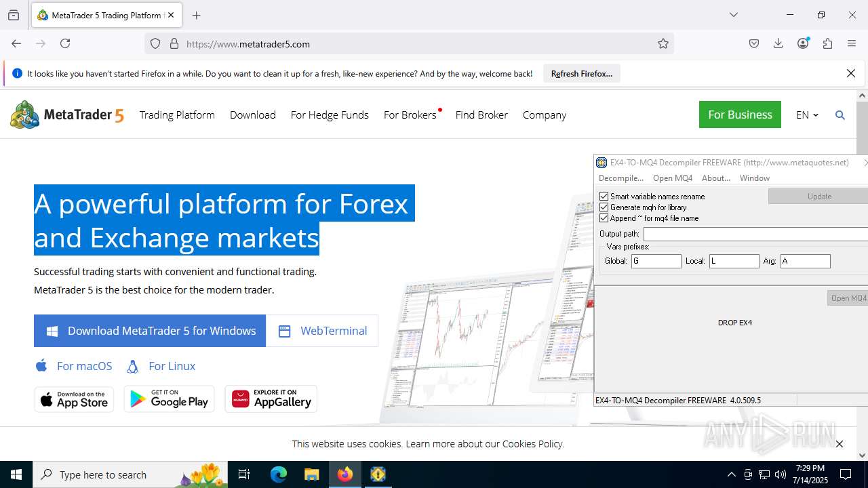Screen dimensions: 868x488
Task: Bookmark this page with star icon
Action: pyautogui.click(x=663, y=43)
